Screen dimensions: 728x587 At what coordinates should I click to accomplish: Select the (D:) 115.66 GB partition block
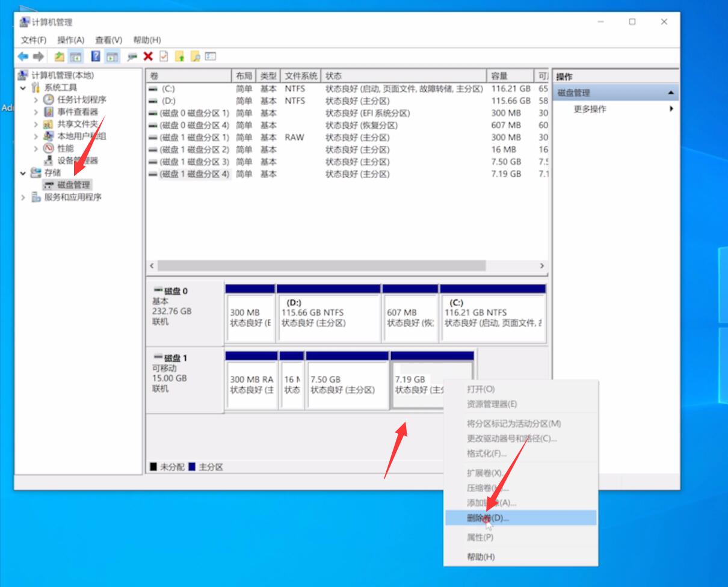coord(329,313)
